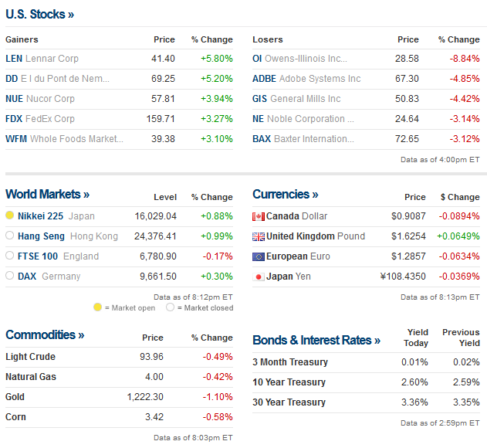Open the Bonds & Interest Rates heading
Image resolution: width=487 pixels, height=448 pixels.
tap(316, 341)
